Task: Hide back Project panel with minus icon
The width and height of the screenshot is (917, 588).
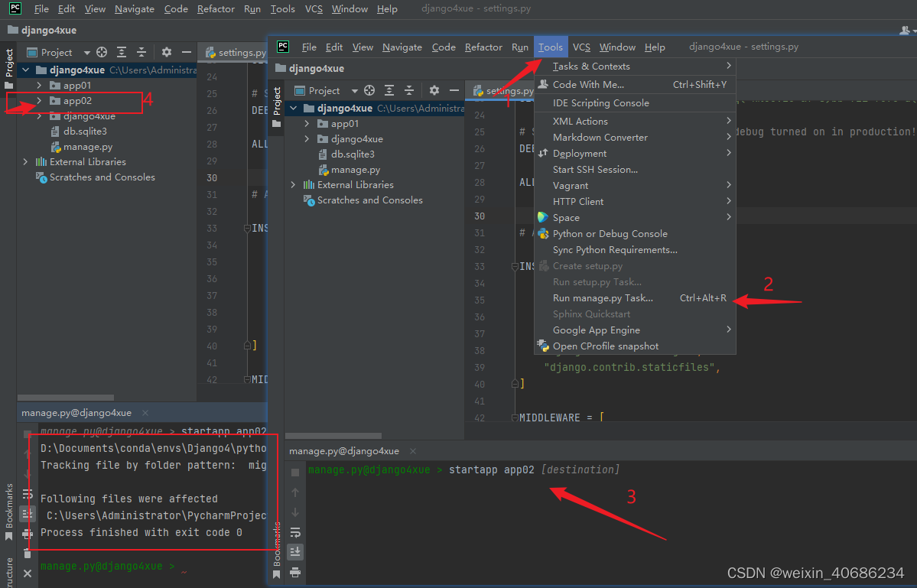Action: (187, 52)
